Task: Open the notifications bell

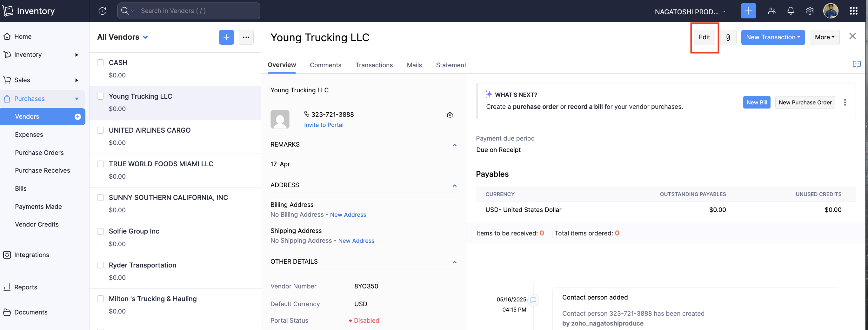Action: click(791, 11)
